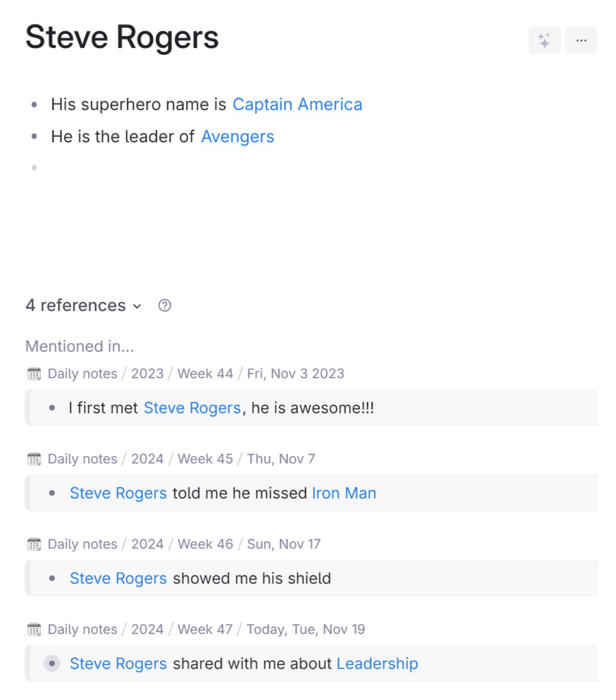Open the Iron Man page link

point(344,493)
